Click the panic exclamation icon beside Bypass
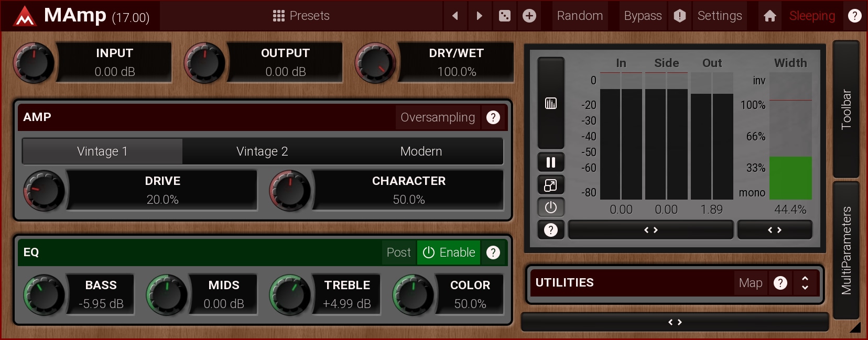 [679, 16]
